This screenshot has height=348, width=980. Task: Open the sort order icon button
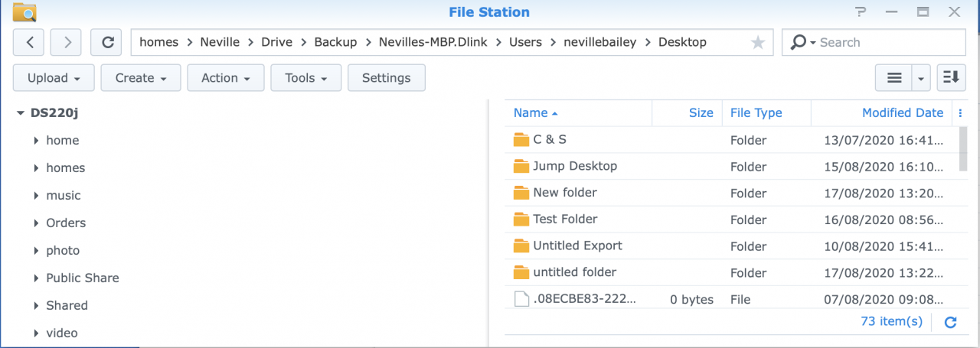coord(951,77)
